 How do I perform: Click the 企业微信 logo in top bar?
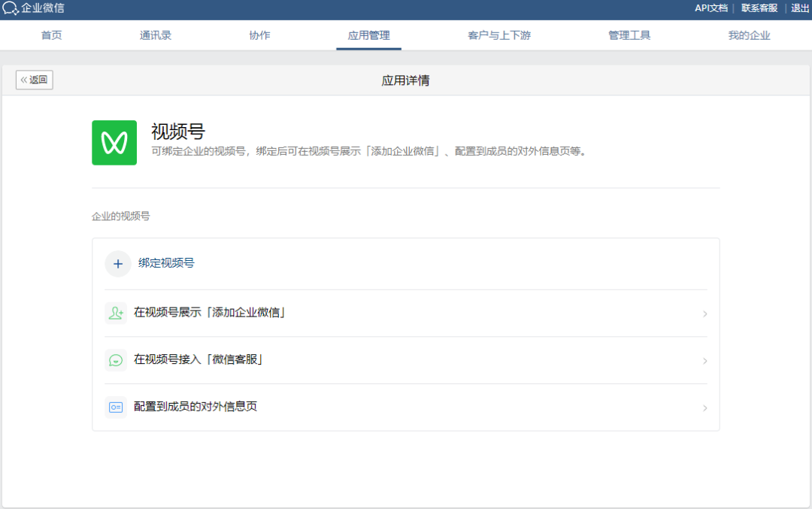click(x=34, y=9)
